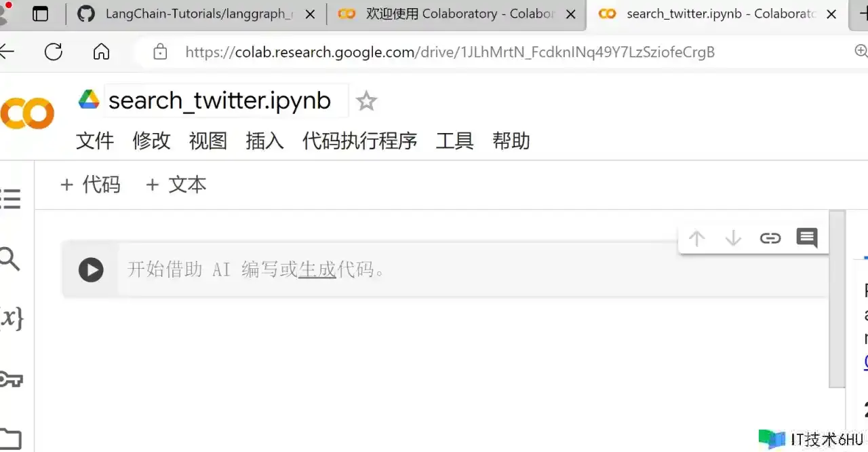Reload the page with refresh icon

(x=54, y=52)
